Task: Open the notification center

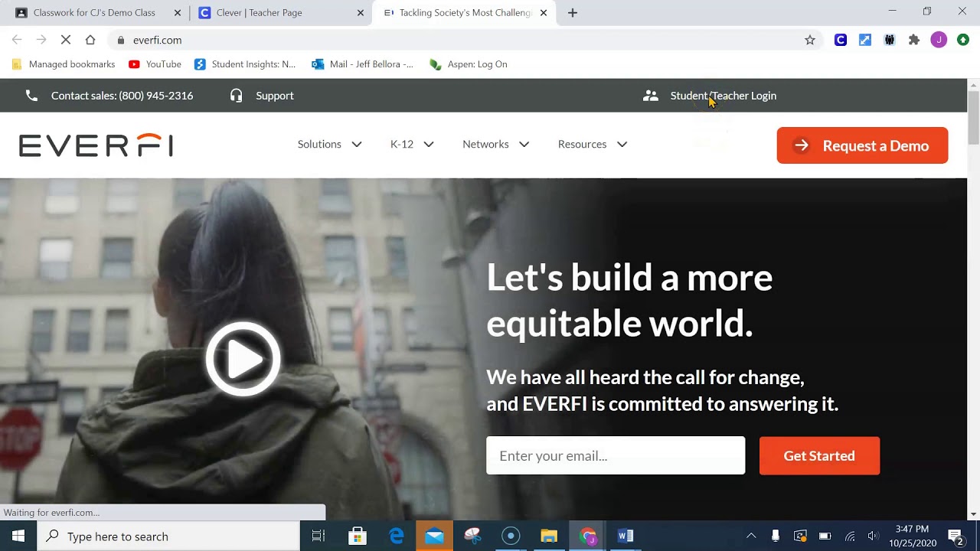Action: coord(955,536)
